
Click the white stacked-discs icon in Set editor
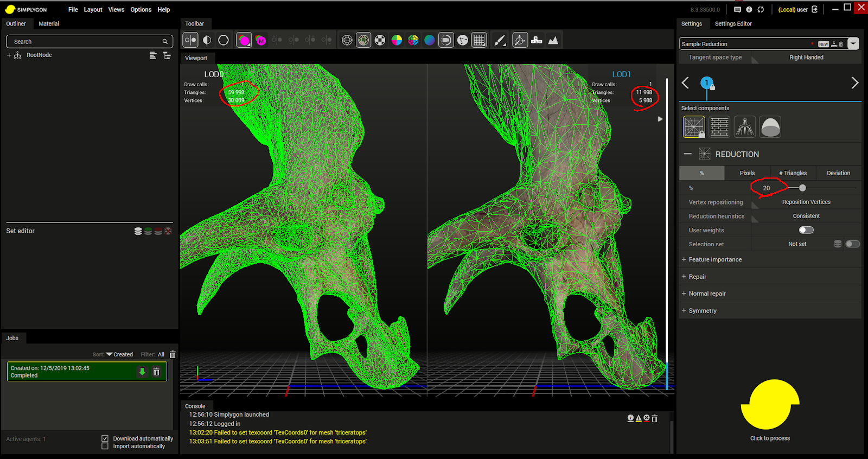[138, 231]
